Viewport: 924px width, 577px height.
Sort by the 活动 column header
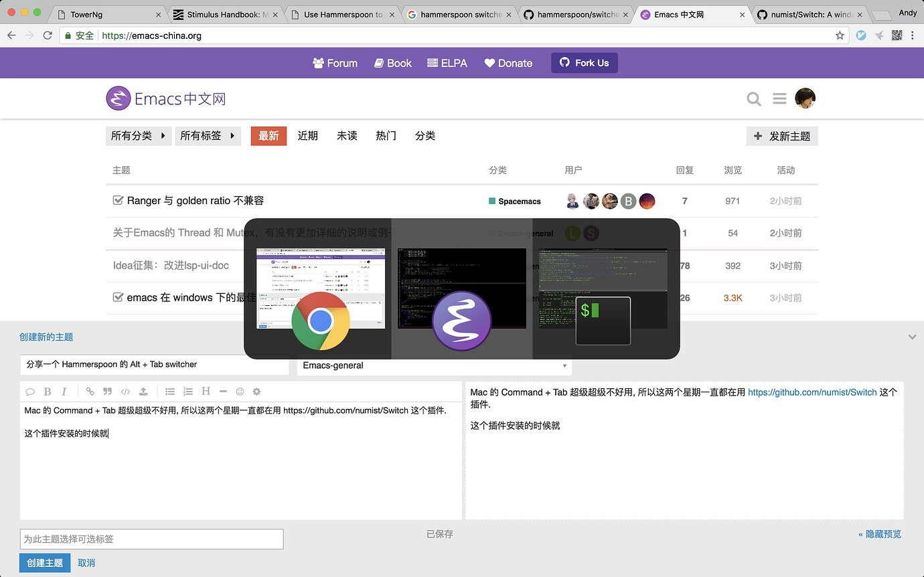click(786, 170)
